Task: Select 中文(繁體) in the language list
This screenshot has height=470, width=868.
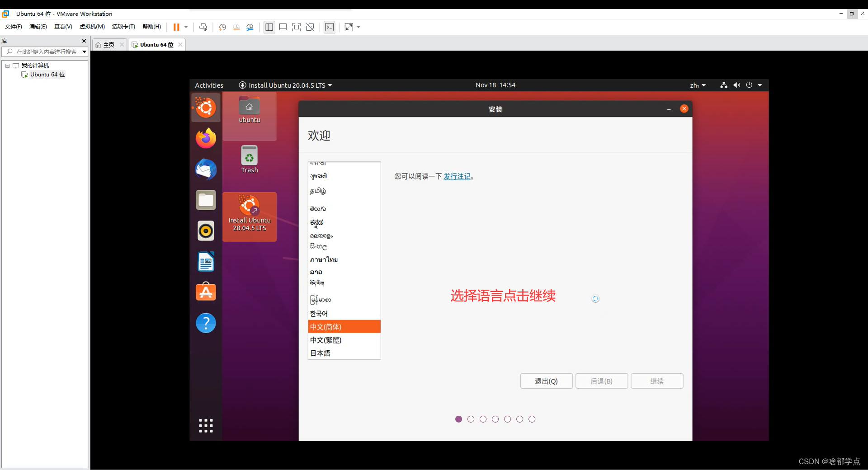Action: point(344,340)
